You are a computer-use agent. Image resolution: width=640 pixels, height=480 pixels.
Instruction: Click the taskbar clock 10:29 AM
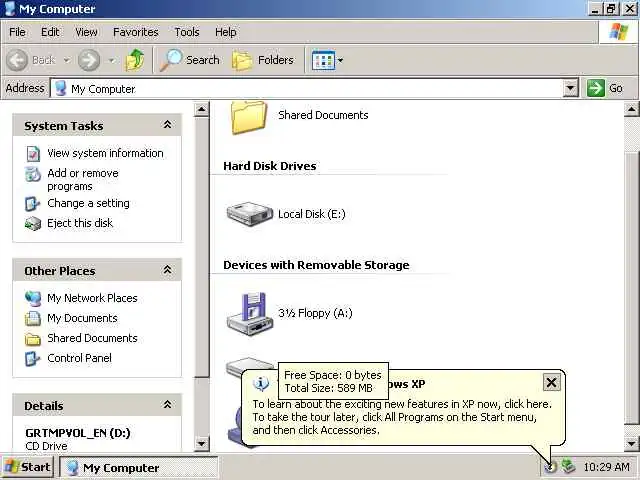(607, 467)
